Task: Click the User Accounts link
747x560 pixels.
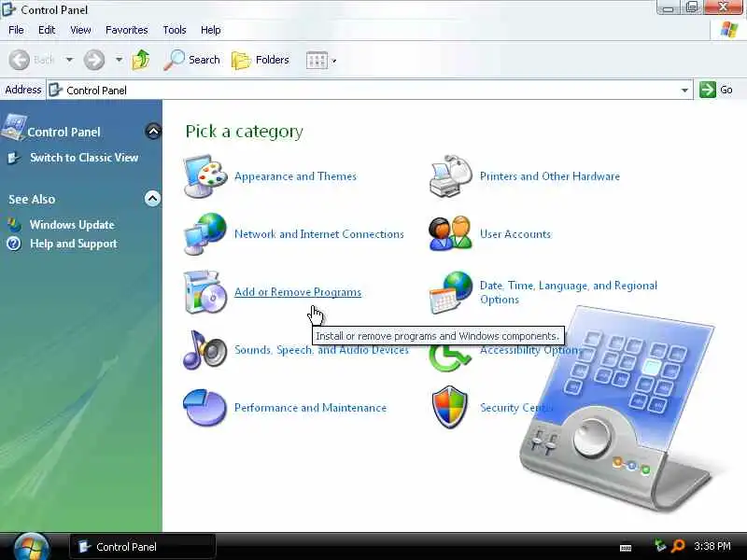Action: coord(515,234)
